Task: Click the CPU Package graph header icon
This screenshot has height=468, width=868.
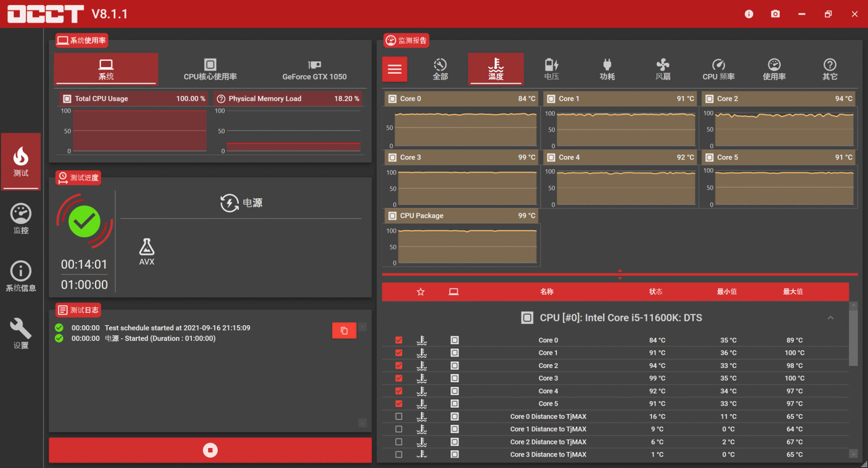Action: (392, 216)
